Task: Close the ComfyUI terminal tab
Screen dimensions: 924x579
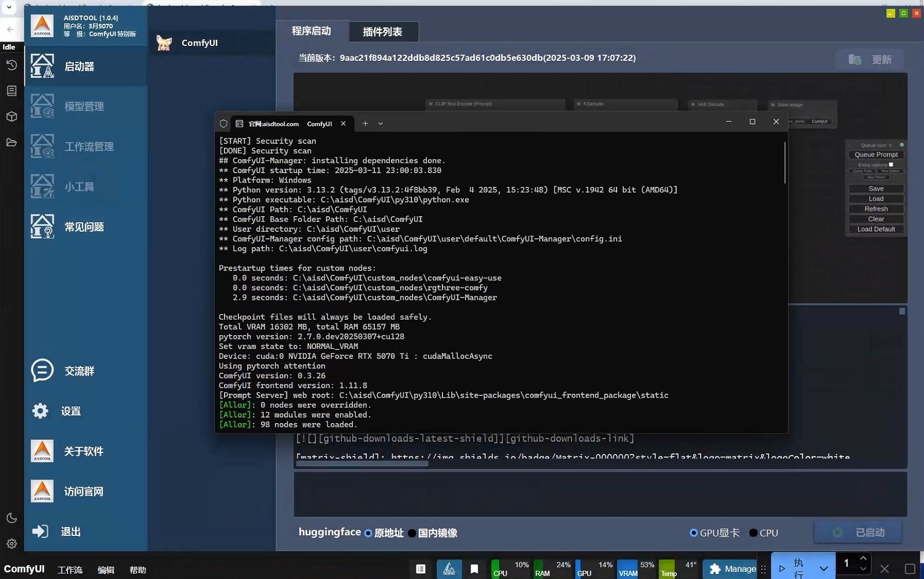Action: [x=343, y=124]
